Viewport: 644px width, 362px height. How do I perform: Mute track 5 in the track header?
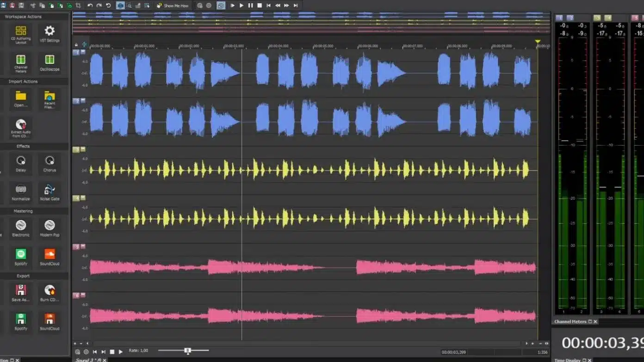pos(83,247)
